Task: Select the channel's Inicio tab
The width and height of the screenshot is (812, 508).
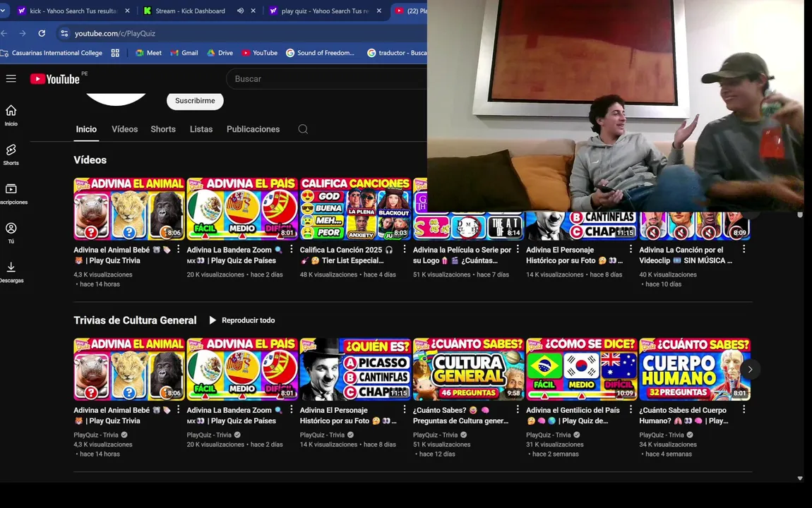Action: tap(86, 129)
